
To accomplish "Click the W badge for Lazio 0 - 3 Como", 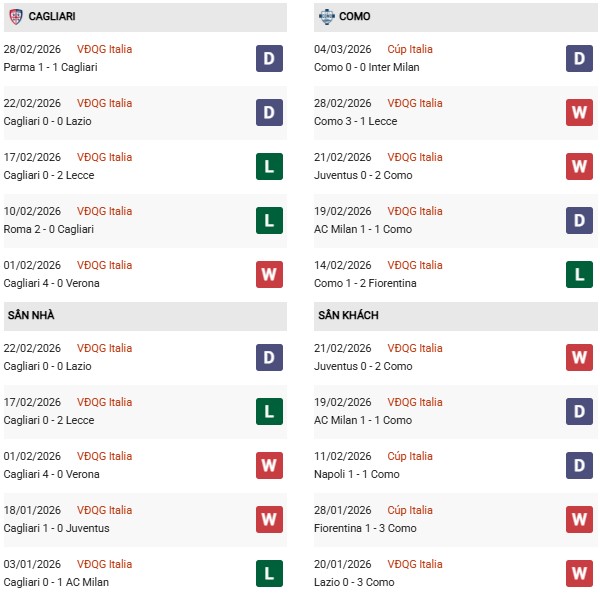I will coord(579,573).
